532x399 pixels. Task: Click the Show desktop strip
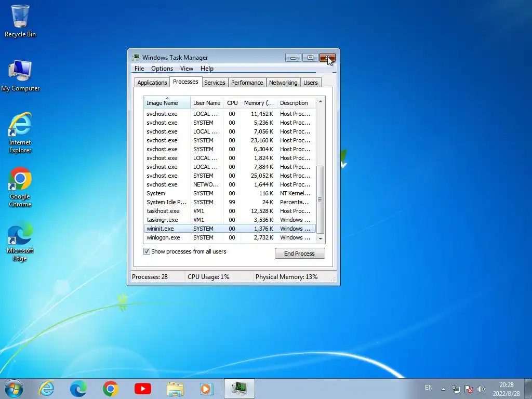[x=529, y=389]
